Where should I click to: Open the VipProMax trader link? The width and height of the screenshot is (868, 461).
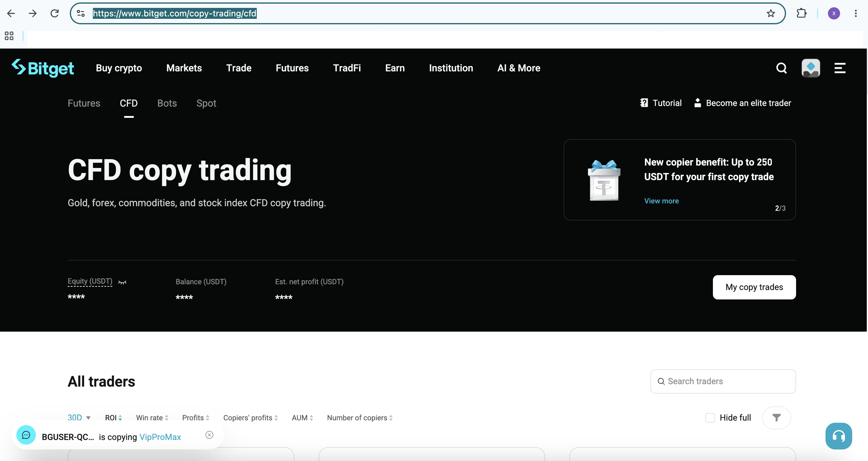click(x=160, y=437)
